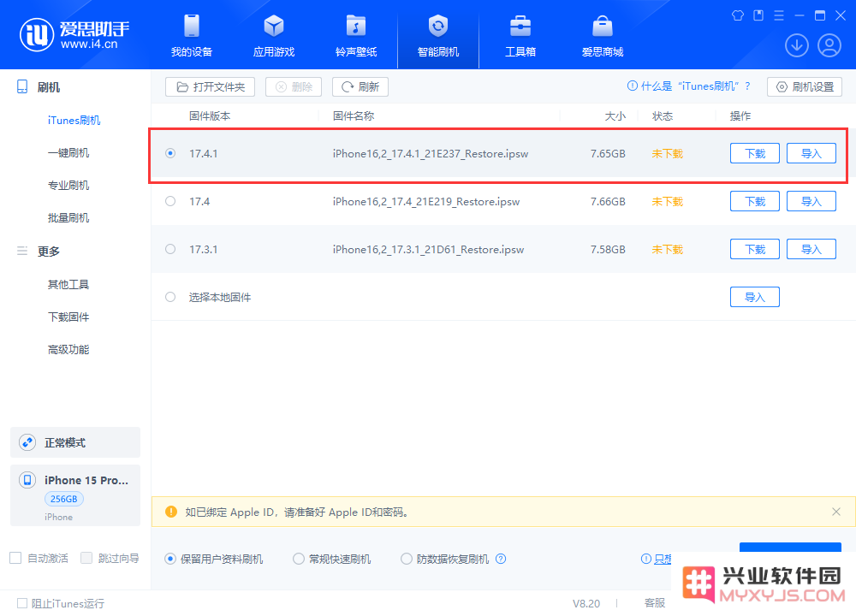856x616 pixels.
Task: Click the greyed 删除 button
Action: point(294,86)
